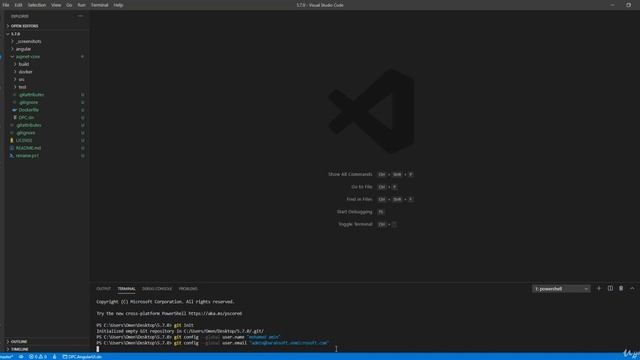Open the Go menu
This screenshot has width=640, height=360.
click(69, 5)
